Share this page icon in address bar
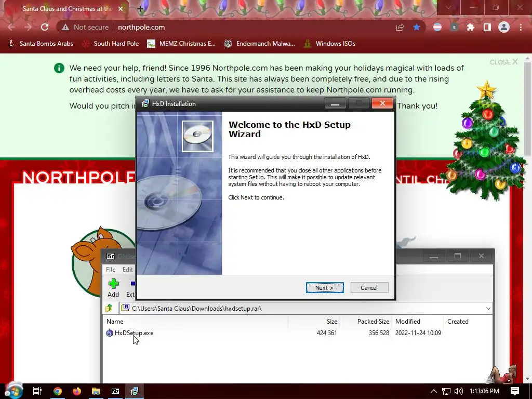Screen dimensions: 532x399 [400, 27]
